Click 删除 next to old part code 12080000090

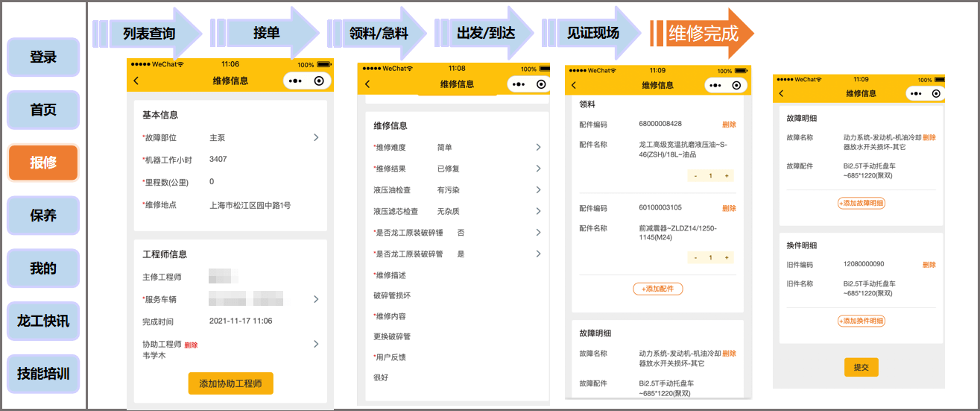tap(929, 265)
